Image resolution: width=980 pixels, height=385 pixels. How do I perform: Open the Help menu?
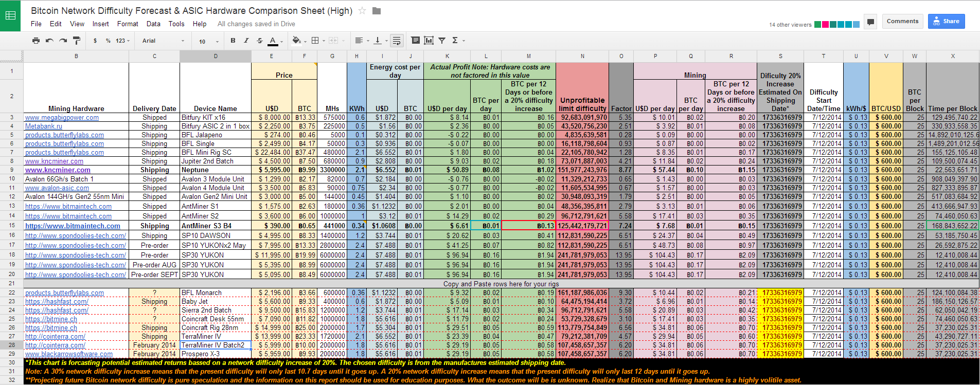tap(200, 24)
